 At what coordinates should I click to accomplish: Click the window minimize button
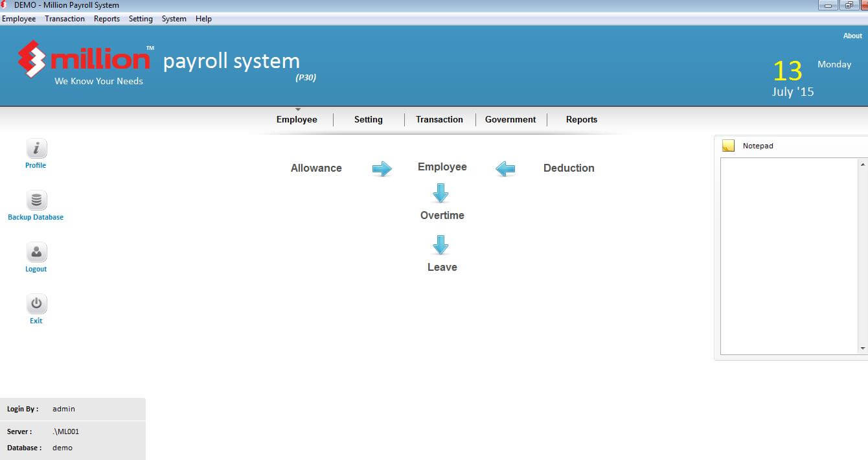(827, 5)
